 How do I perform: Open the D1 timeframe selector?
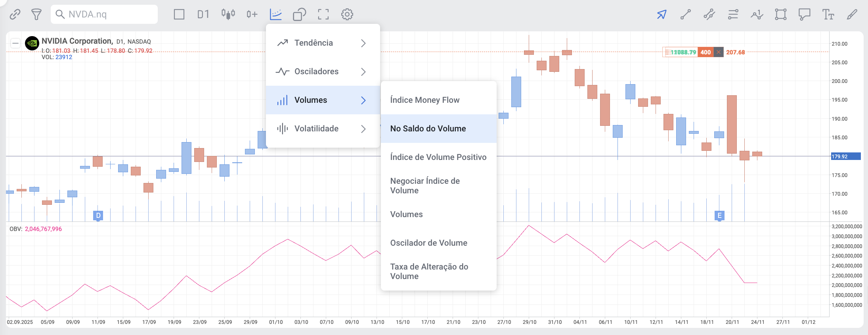203,14
